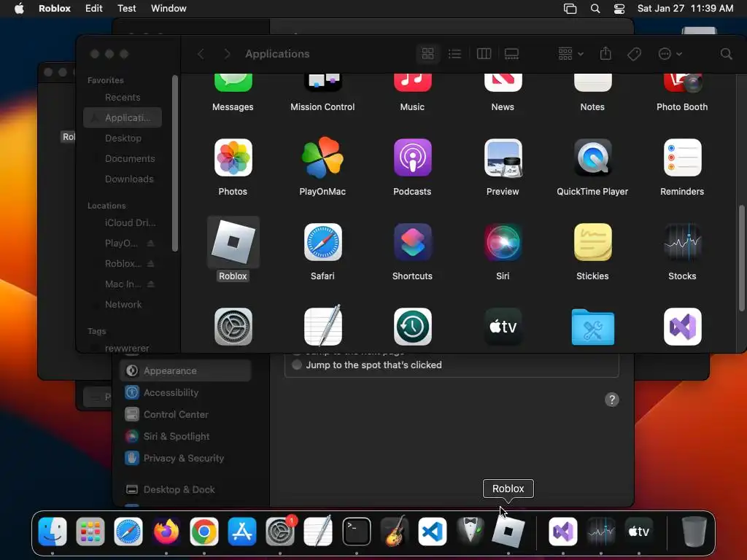This screenshot has width=747, height=560.
Task: Open Spotlight search in menu bar
Action: point(595,9)
